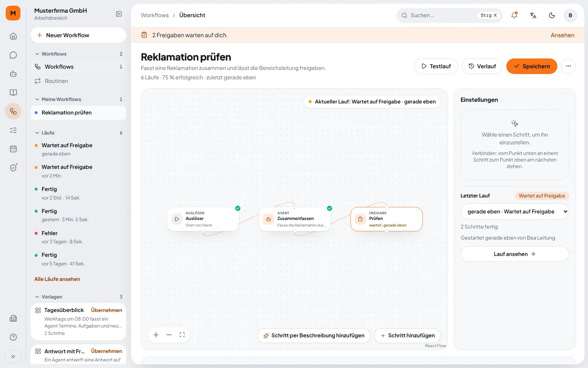
Task: Select Workflows in the sidebar
Action: pos(78,67)
